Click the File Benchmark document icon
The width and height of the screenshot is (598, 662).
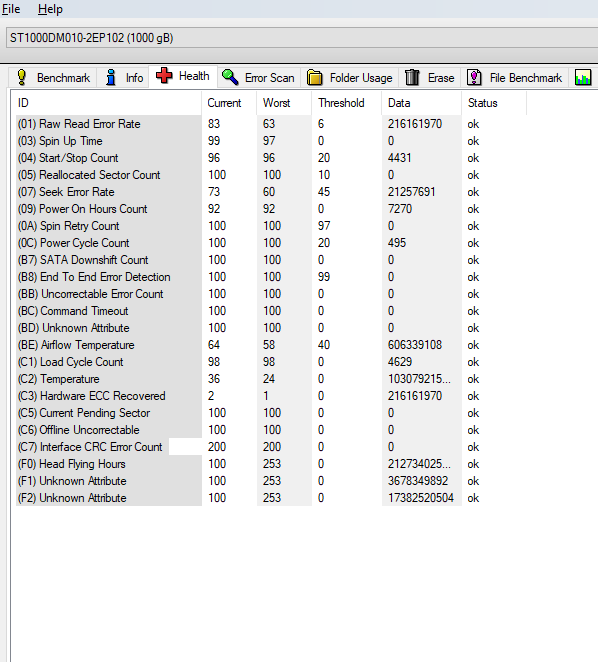474,78
